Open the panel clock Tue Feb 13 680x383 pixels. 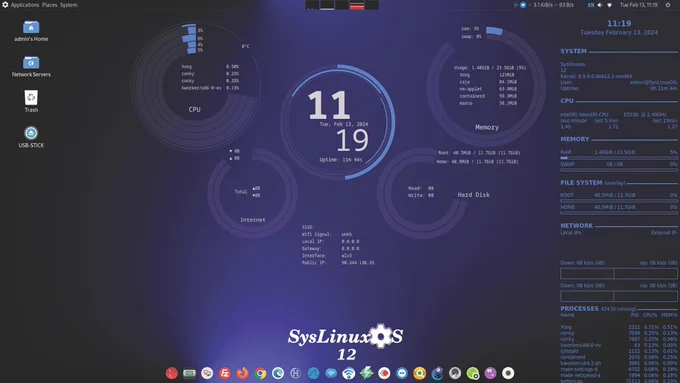[x=638, y=5]
